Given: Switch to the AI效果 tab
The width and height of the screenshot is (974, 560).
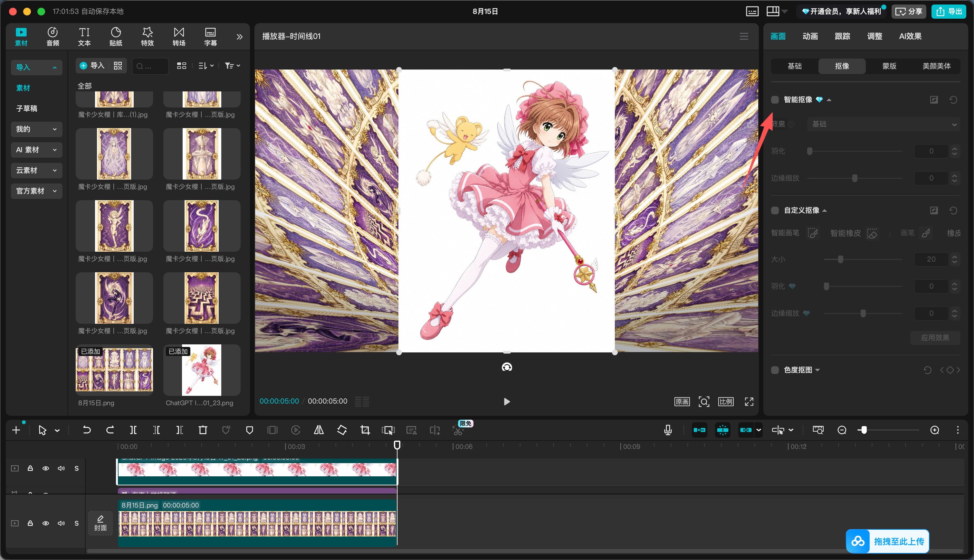Looking at the screenshot, I should pyautogui.click(x=910, y=36).
